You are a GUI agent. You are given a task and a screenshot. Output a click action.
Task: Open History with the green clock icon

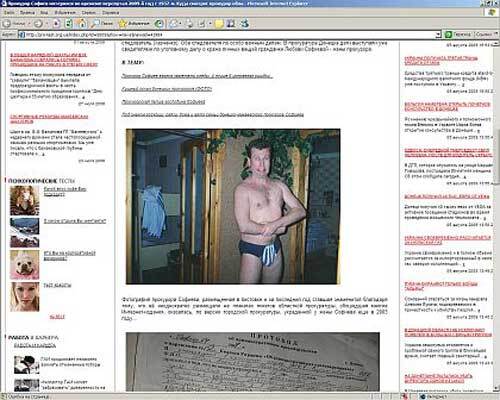[160, 24]
